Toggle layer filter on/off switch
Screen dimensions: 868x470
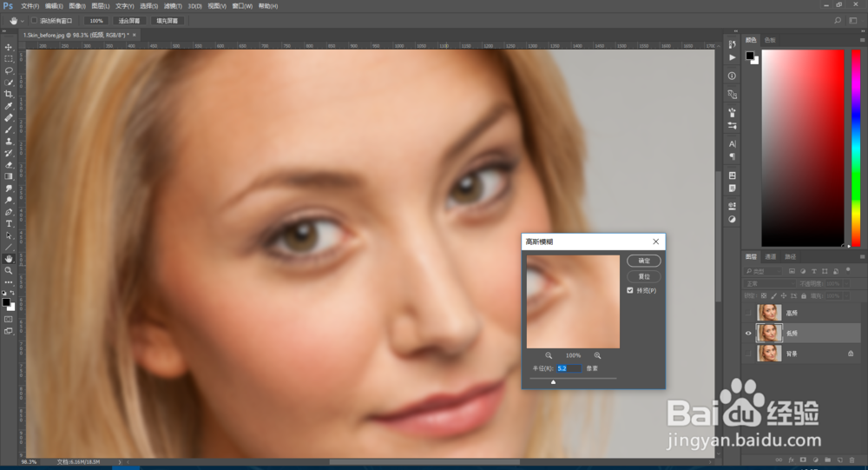pyautogui.click(x=848, y=270)
